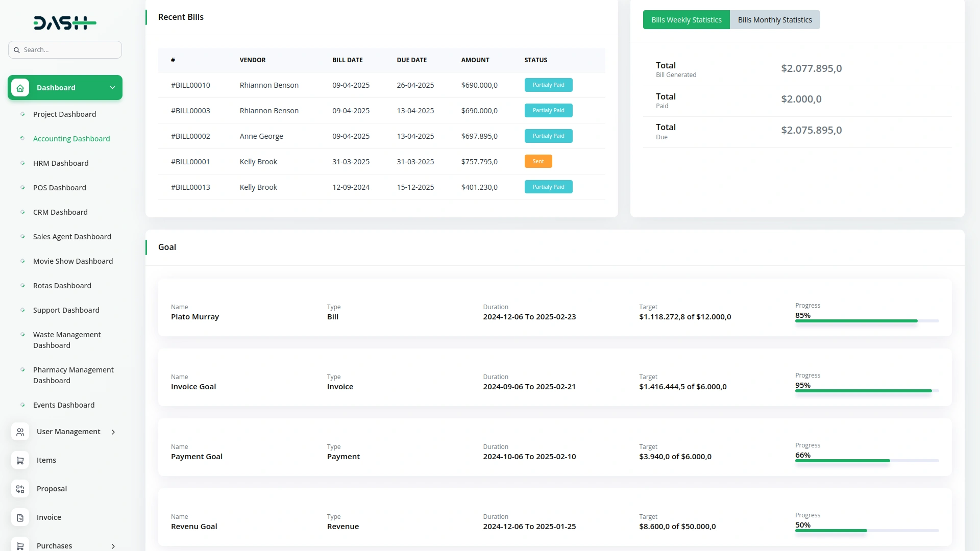Image resolution: width=980 pixels, height=551 pixels.
Task: Expand the User Management submenu arrow
Action: click(113, 432)
